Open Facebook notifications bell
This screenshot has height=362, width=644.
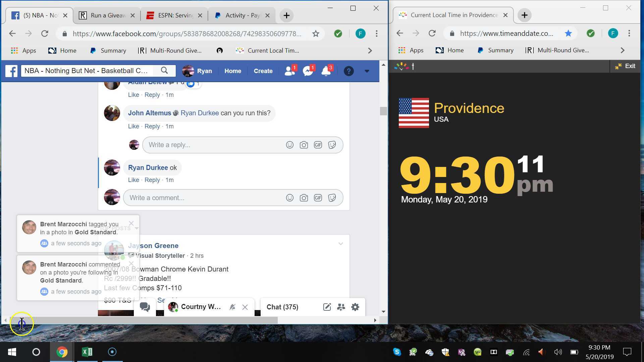326,71
